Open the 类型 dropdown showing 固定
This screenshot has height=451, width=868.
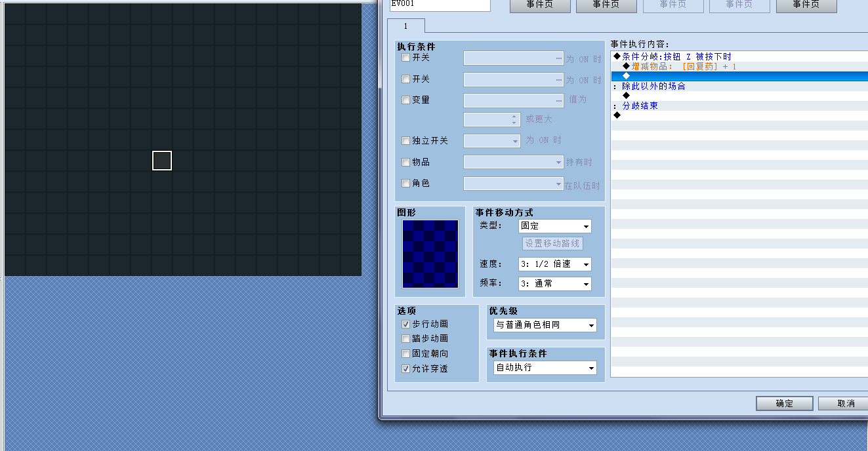click(554, 226)
